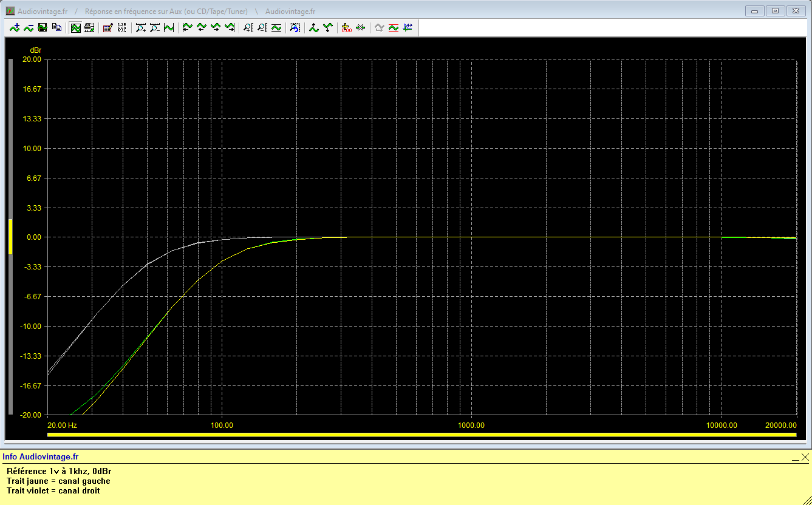Click the fit curve between vertical bars icon

[x=168, y=27]
